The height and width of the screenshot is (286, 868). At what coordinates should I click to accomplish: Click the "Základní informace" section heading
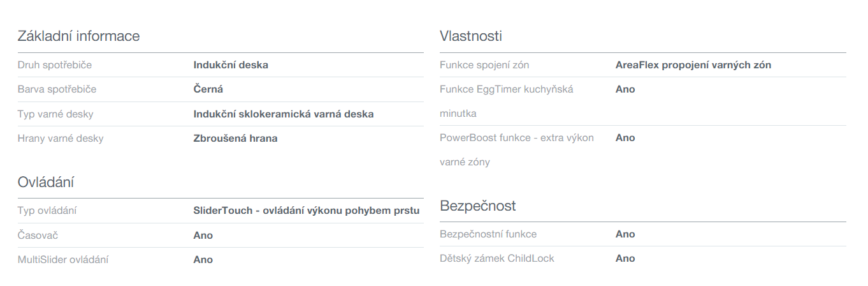78,36
